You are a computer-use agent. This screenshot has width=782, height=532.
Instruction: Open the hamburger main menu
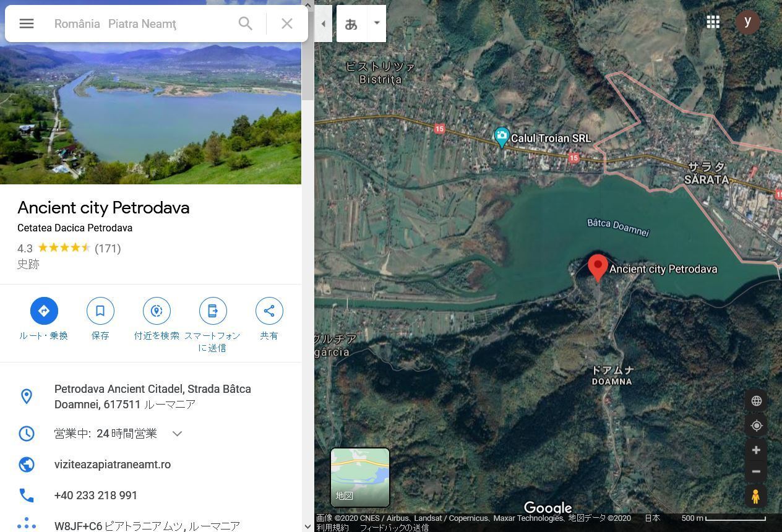click(27, 24)
